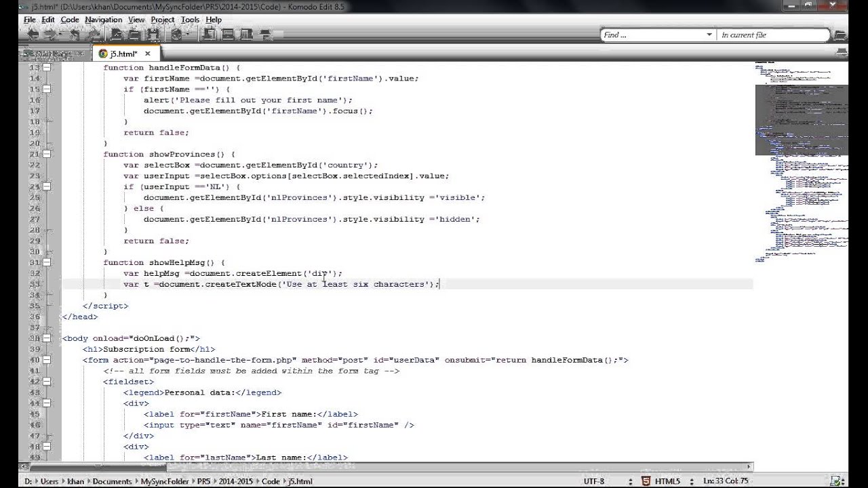Open the browser preview dropdown arrow
The image size is (868, 488).
coord(188,35)
